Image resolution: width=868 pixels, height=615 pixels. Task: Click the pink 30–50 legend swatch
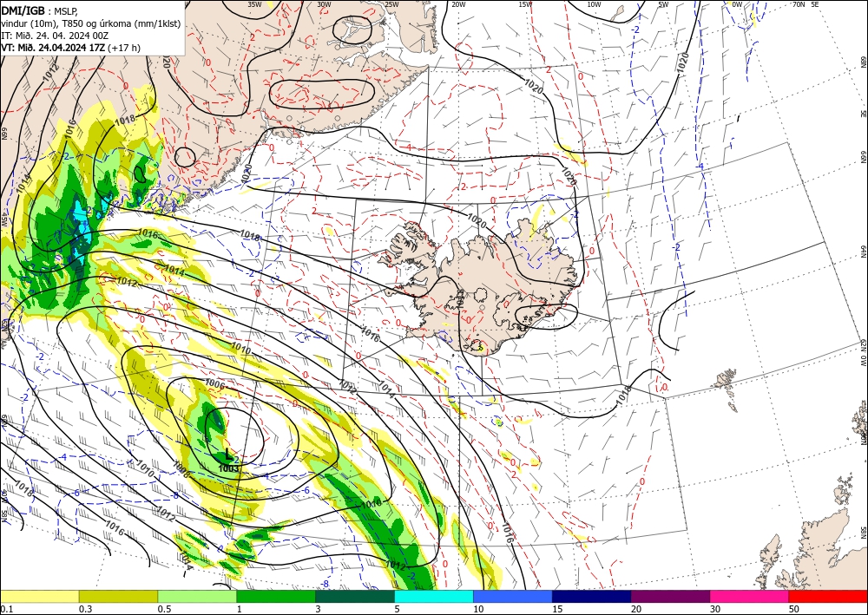pos(750,596)
